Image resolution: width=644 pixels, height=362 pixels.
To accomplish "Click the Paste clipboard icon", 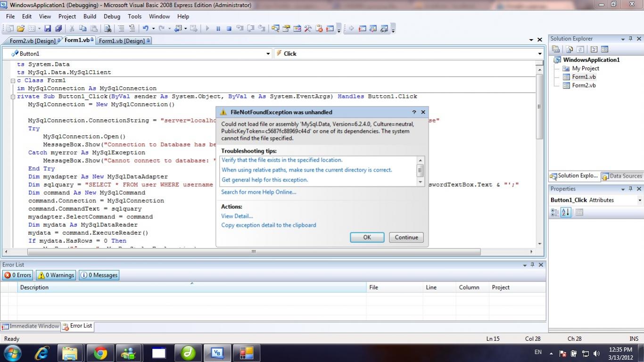I will point(94,29).
